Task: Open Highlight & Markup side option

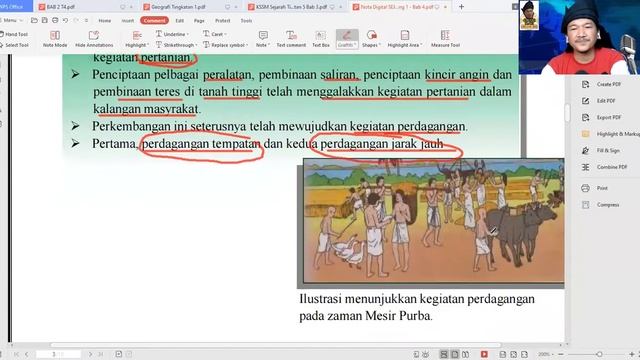Action: [x=611, y=134]
